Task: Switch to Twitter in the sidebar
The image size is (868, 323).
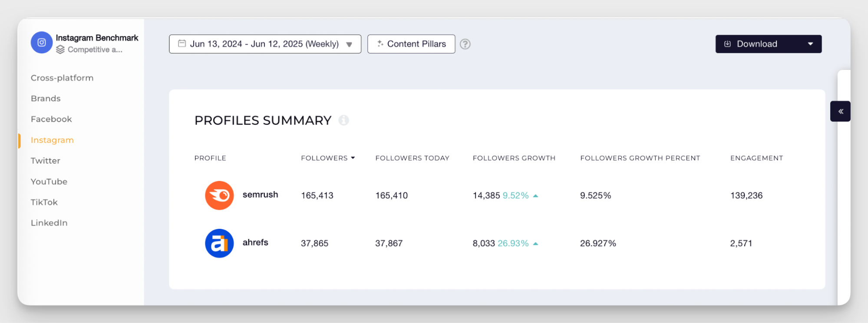Action: (46, 161)
